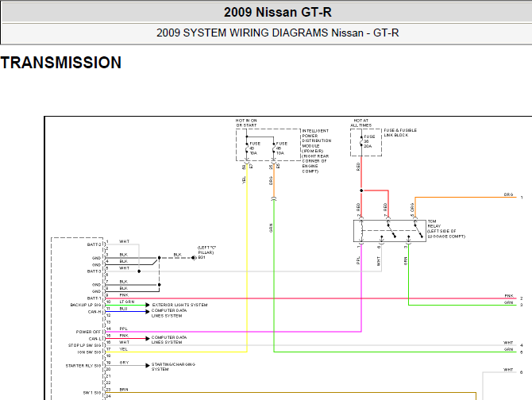Screen dimensions: 532x400
Task: Click the IGN SW SIG pin label
Action: pos(89,352)
